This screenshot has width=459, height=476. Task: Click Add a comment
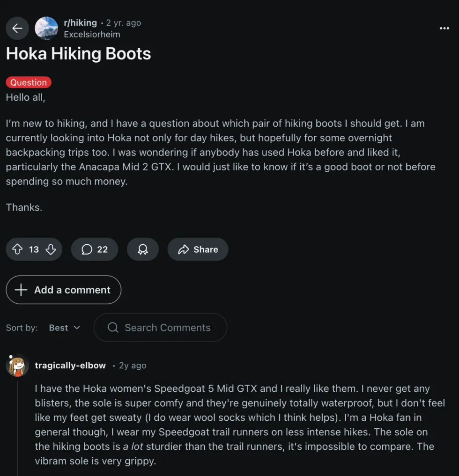[x=63, y=290]
